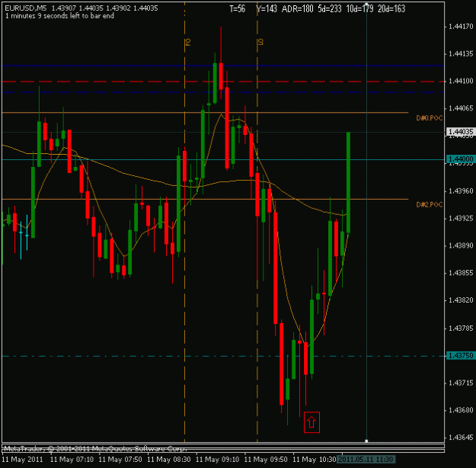Click the 1.43890 price scale label

pos(461,245)
